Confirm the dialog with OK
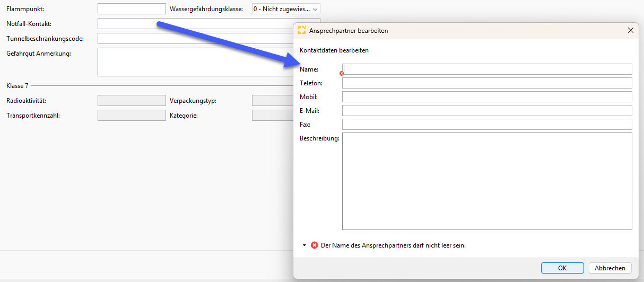Screen dimensions: 644x282 pyautogui.click(x=562, y=268)
